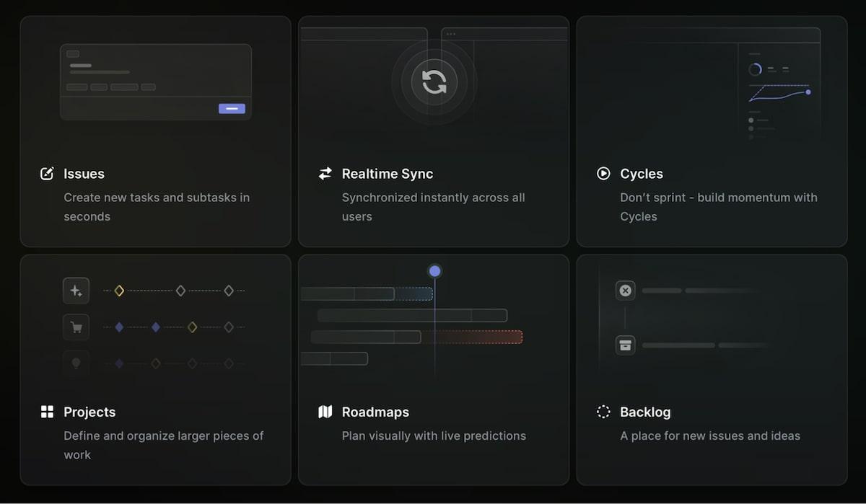Click the purple end dot on Cycles graph

pos(808,92)
